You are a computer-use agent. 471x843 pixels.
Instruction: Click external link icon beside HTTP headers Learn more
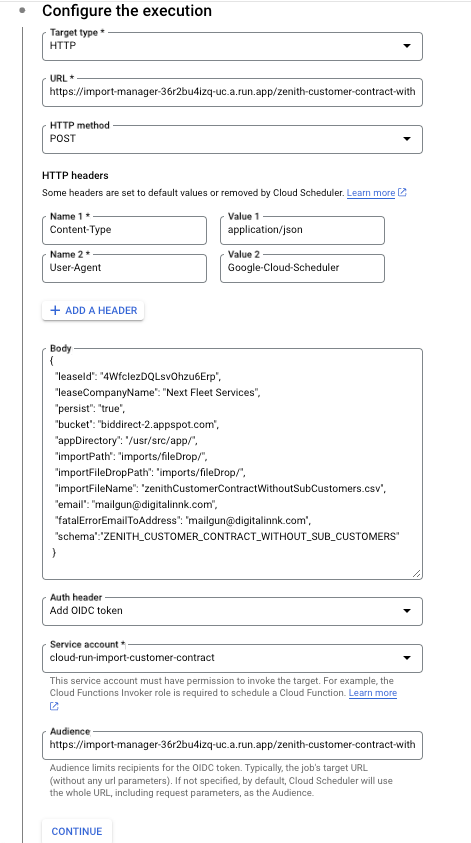click(402, 192)
